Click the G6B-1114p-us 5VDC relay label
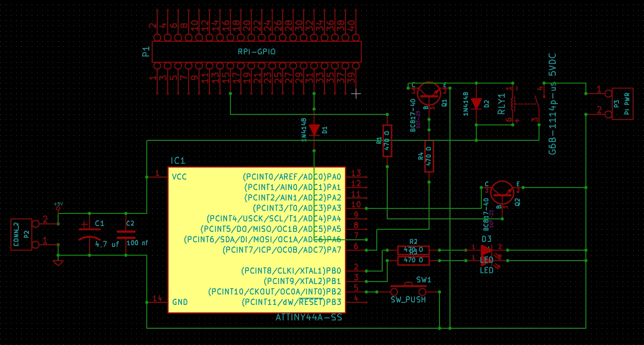Image resolution: width=644 pixels, height=345 pixels. [552, 104]
